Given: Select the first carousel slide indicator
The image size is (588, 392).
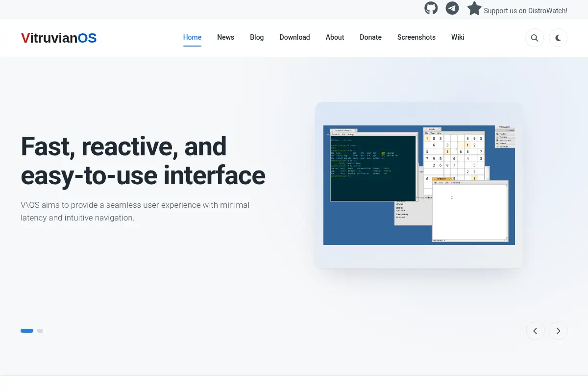Looking at the screenshot, I should [x=27, y=331].
